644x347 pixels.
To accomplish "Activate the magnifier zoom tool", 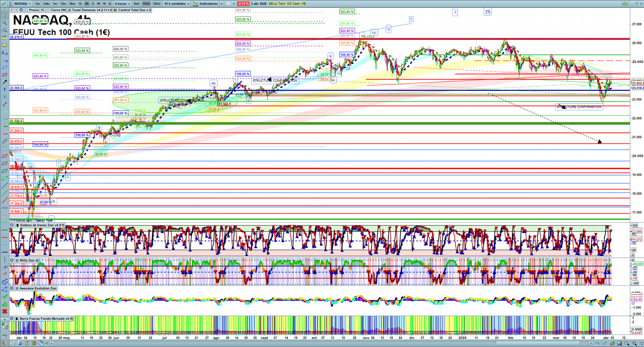I will tap(4, 23).
